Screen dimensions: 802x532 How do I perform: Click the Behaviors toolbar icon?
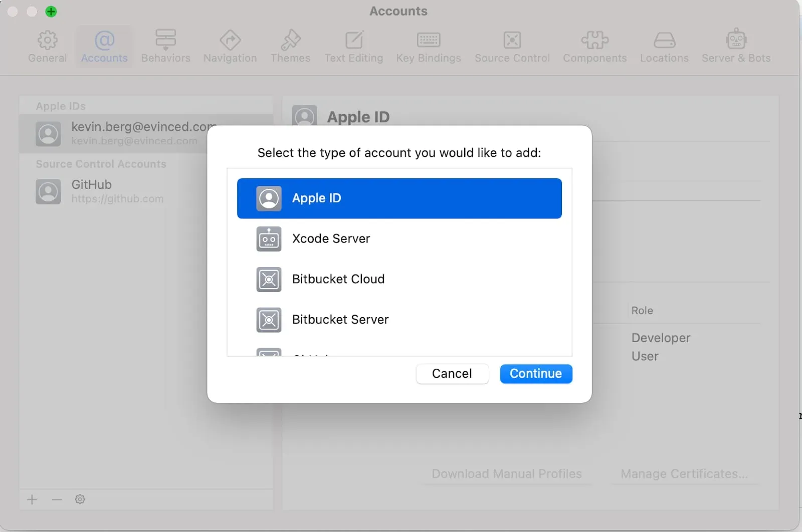click(165, 40)
